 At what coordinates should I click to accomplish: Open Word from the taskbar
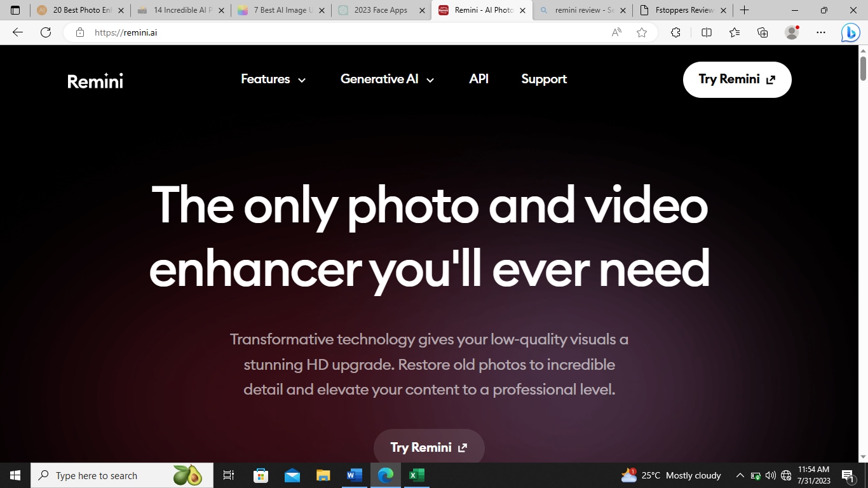coord(355,475)
